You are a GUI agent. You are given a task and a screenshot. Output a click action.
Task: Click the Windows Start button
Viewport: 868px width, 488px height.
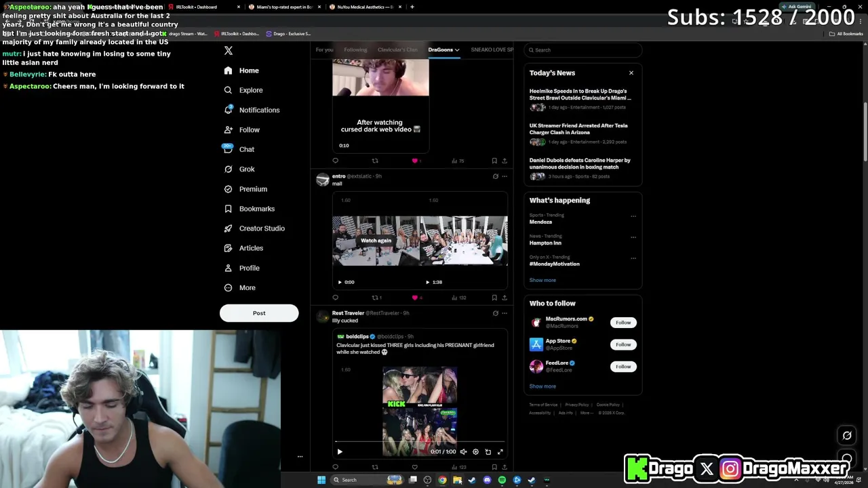(x=321, y=480)
